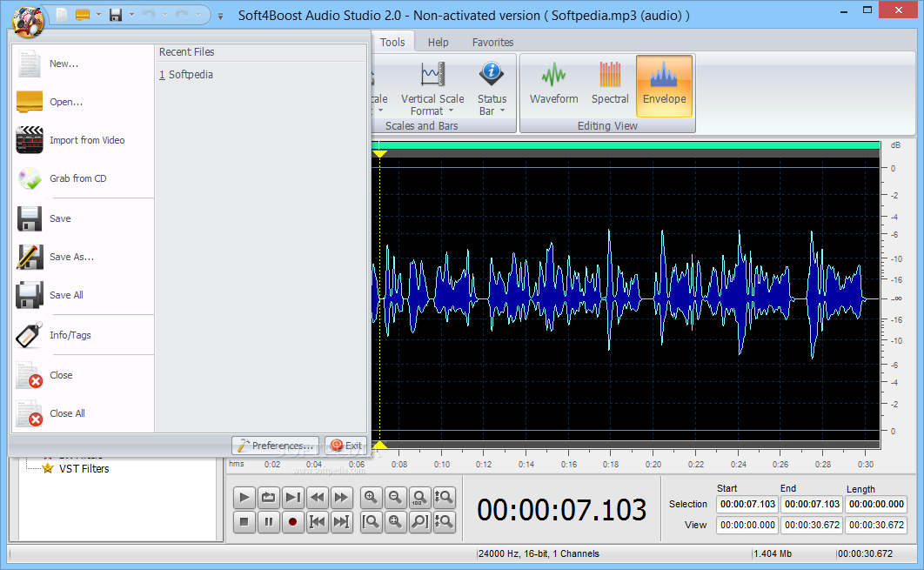Screen dimensions: 924x570
Task: Open the Vertical Scale Format dropdown
Action: [x=432, y=89]
